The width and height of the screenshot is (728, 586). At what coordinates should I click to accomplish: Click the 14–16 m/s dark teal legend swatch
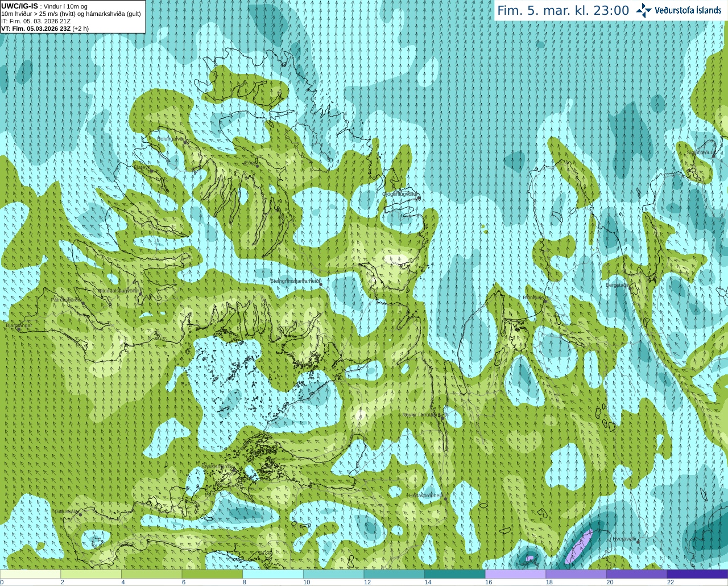point(455,574)
